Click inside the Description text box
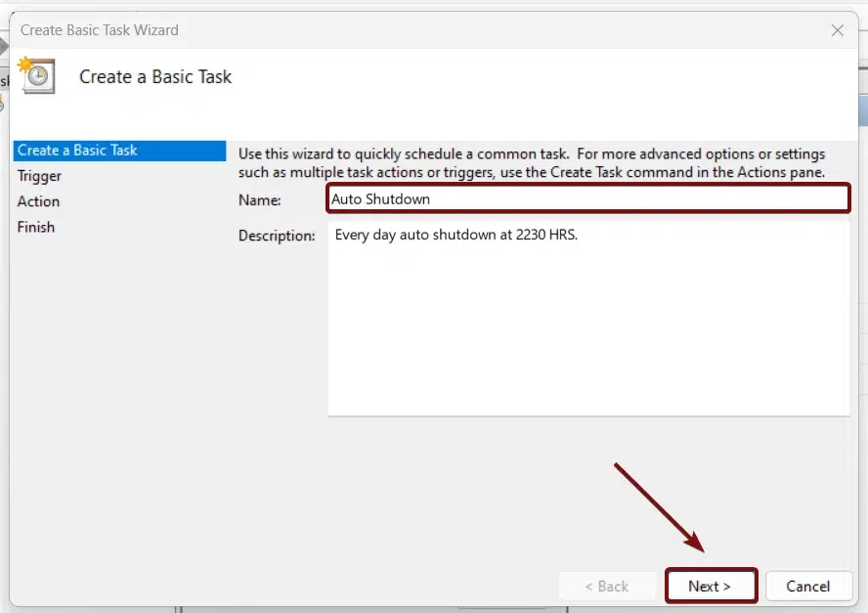This screenshot has height=613, width=868. (x=588, y=323)
